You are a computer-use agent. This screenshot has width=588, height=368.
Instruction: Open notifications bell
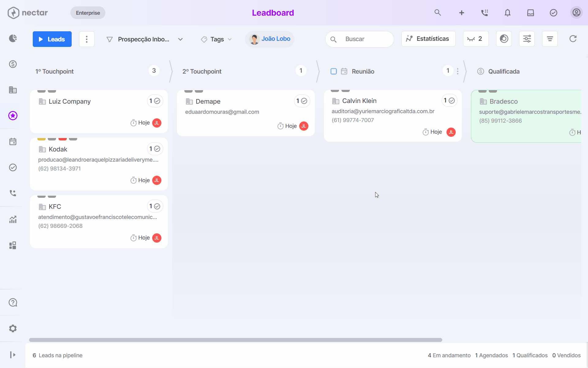pyautogui.click(x=507, y=13)
